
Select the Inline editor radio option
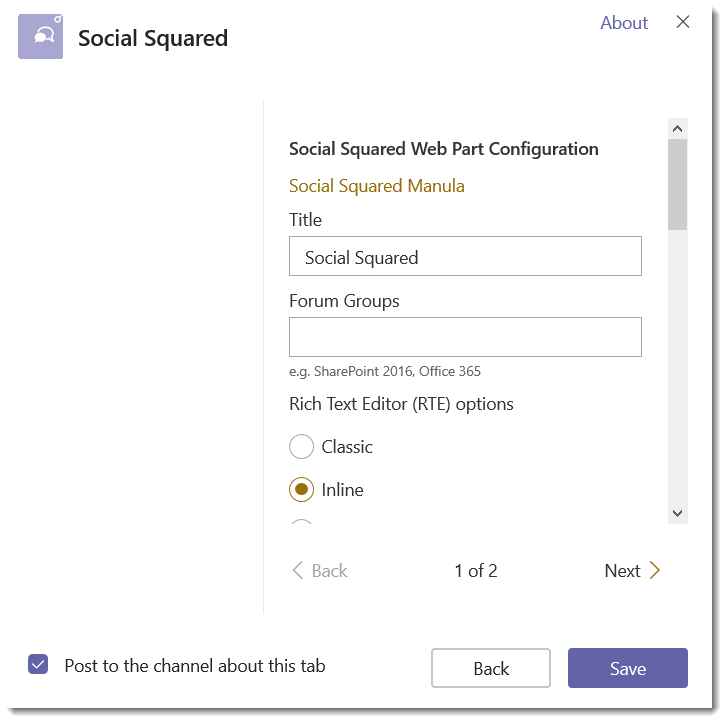click(x=301, y=490)
